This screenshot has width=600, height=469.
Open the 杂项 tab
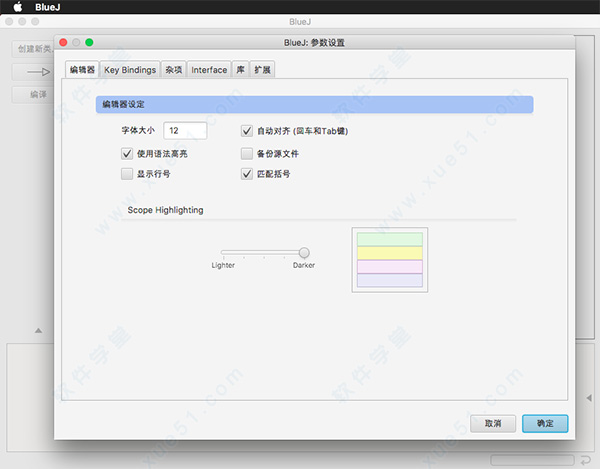[173, 70]
